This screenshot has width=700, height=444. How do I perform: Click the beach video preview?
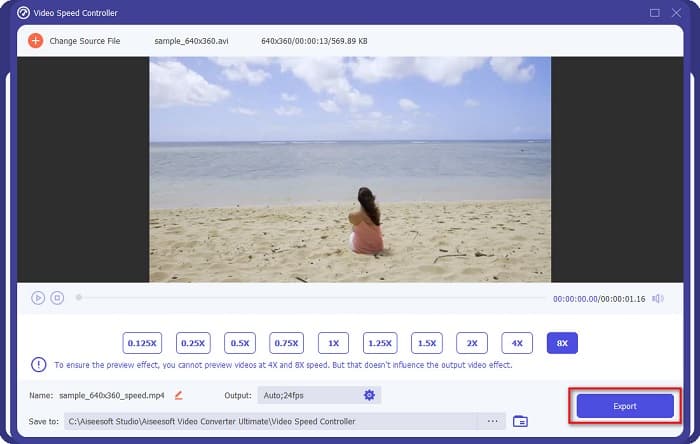point(350,170)
